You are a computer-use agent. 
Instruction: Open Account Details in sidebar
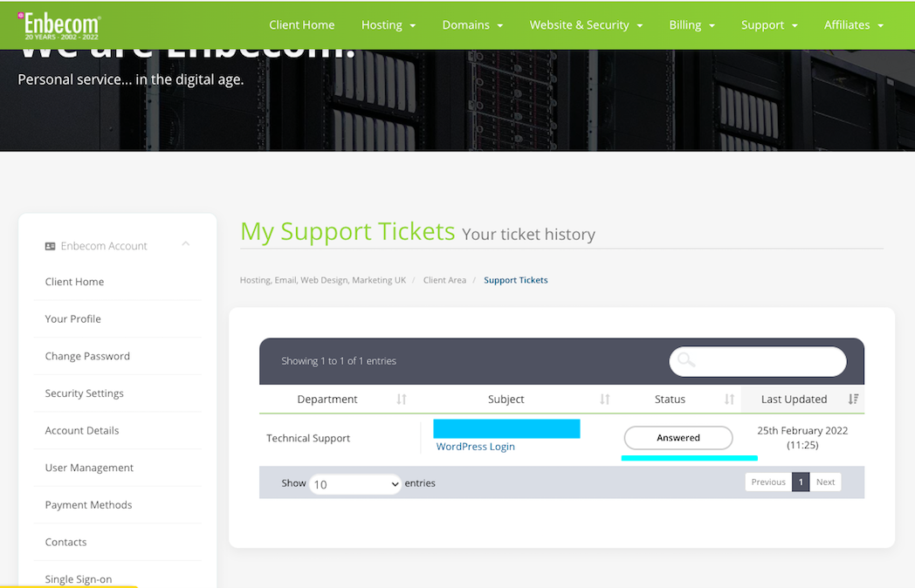click(82, 430)
